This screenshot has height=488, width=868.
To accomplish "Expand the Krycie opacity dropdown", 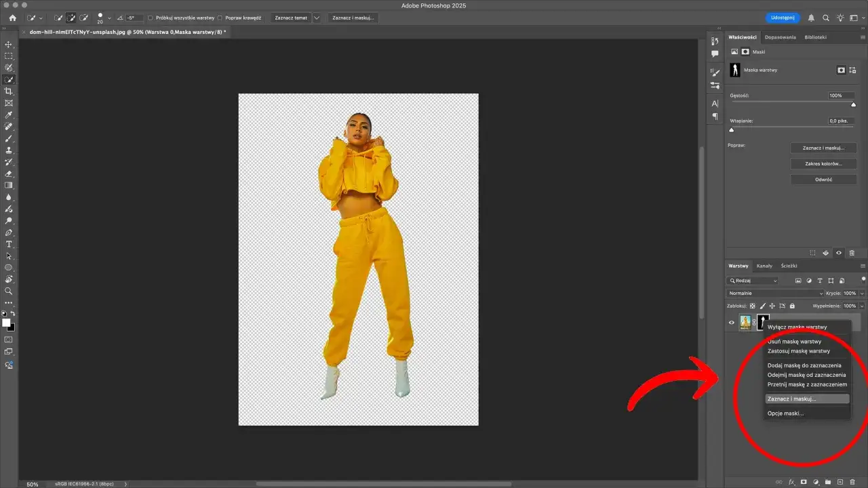I will pos(862,293).
